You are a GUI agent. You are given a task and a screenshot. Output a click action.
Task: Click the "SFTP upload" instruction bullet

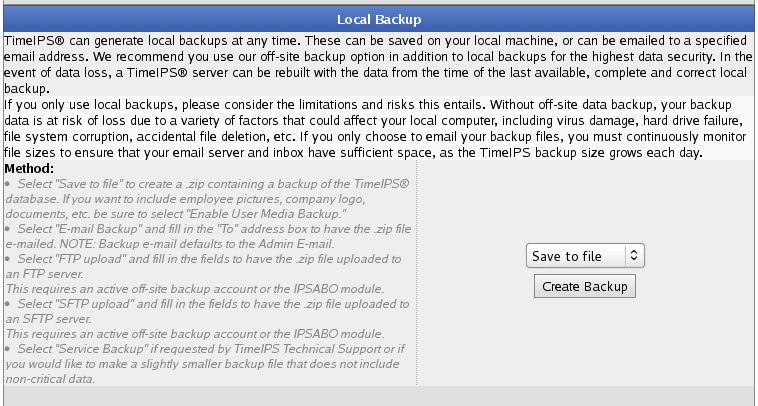click(207, 311)
